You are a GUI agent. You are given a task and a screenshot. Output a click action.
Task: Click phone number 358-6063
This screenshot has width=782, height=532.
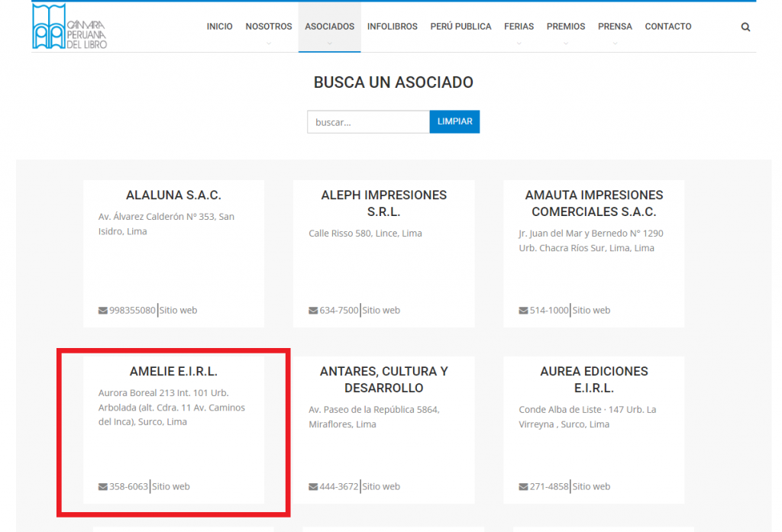point(128,486)
